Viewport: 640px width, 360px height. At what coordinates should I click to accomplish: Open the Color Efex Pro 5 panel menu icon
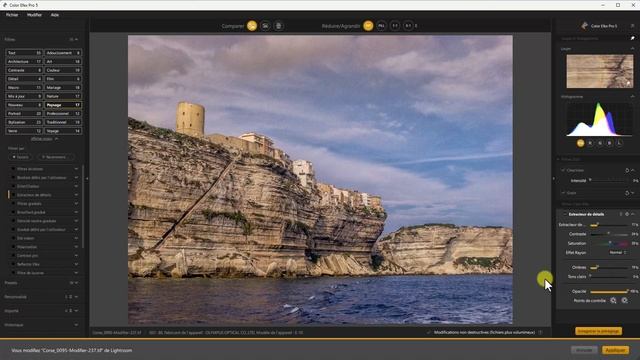(633, 26)
